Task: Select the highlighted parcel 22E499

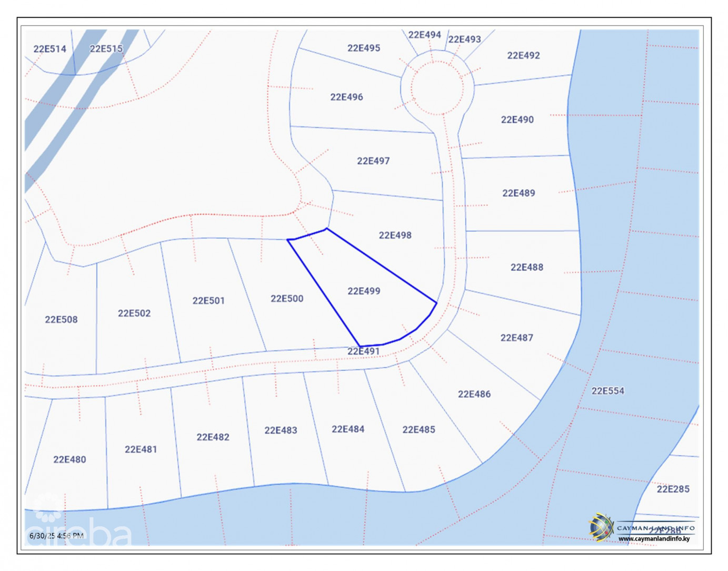Action: pyautogui.click(x=363, y=290)
